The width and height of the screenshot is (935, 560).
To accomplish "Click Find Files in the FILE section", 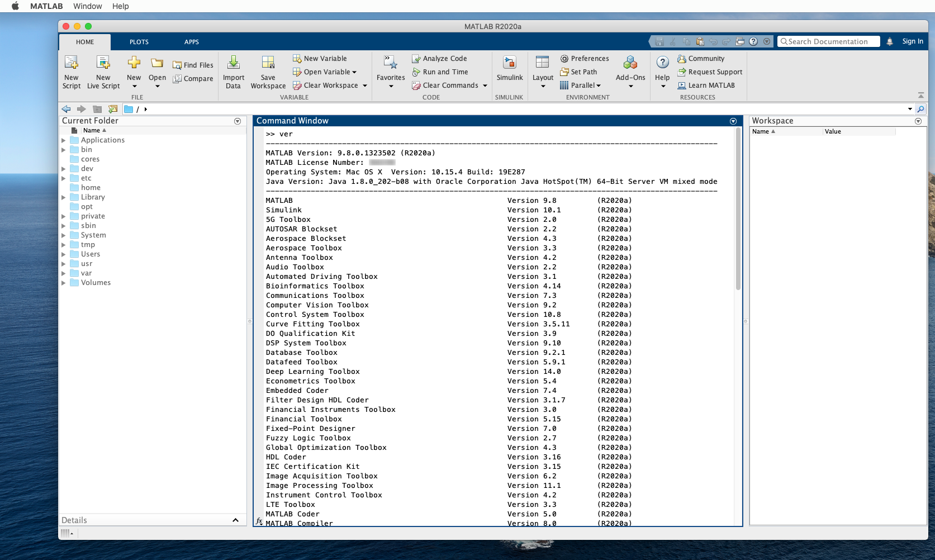I will tap(193, 65).
